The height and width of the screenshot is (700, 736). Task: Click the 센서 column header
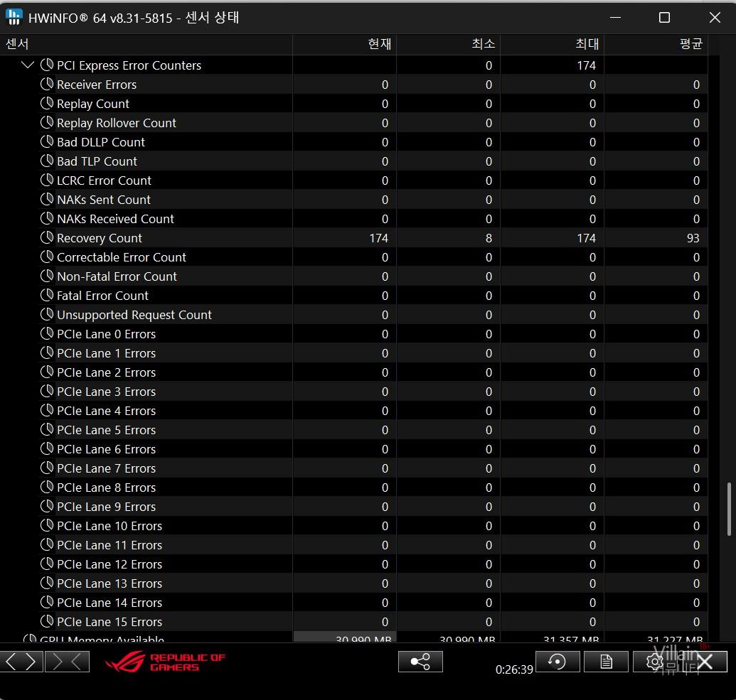point(146,44)
